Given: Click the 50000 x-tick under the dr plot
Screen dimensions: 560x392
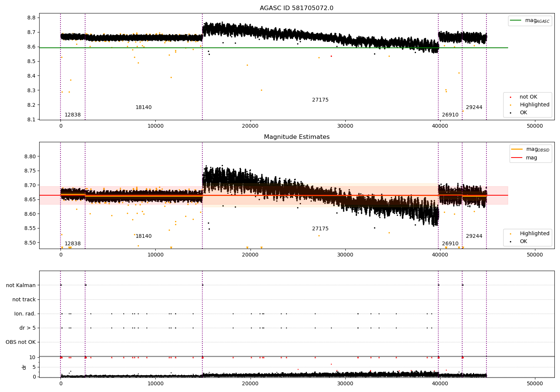Looking at the screenshot, I should coord(535,384).
